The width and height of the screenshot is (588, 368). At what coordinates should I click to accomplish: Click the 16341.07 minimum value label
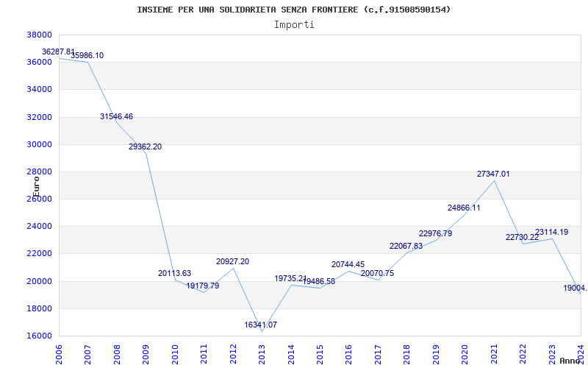tap(261, 325)
